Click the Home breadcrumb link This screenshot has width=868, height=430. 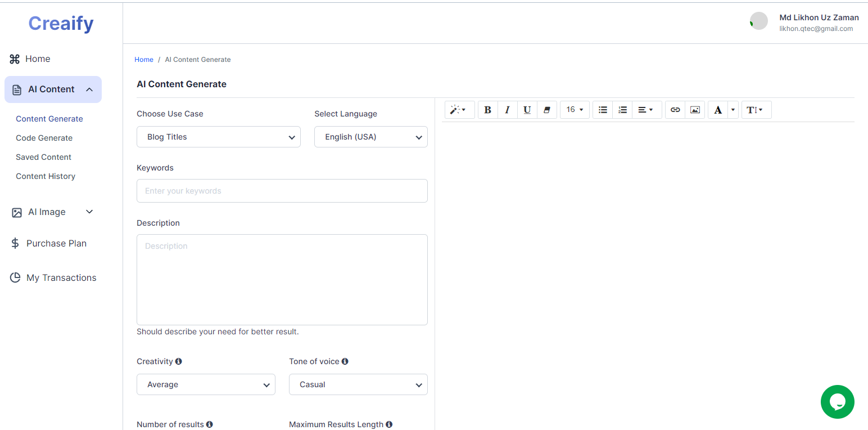click(144, 60)
